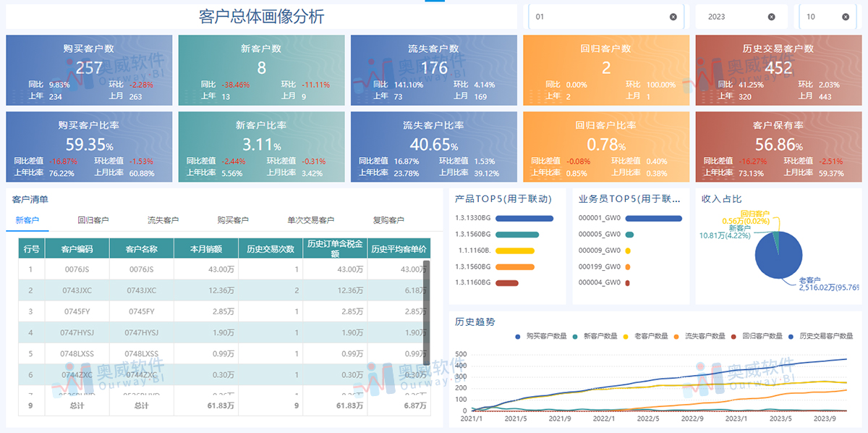
Task: Click the 000001_GW0 bar in 业务员TOP5
Action: (655, 219)
